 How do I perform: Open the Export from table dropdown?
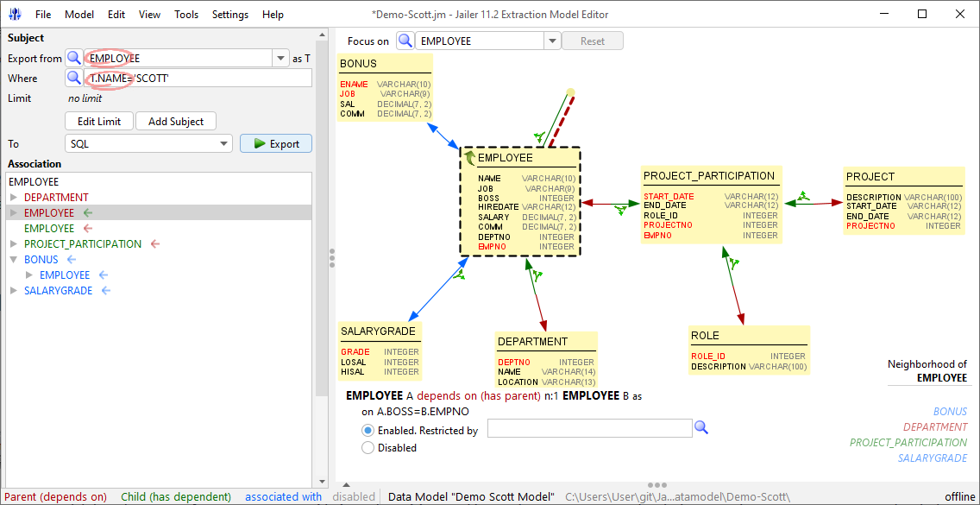coord(280,58)
